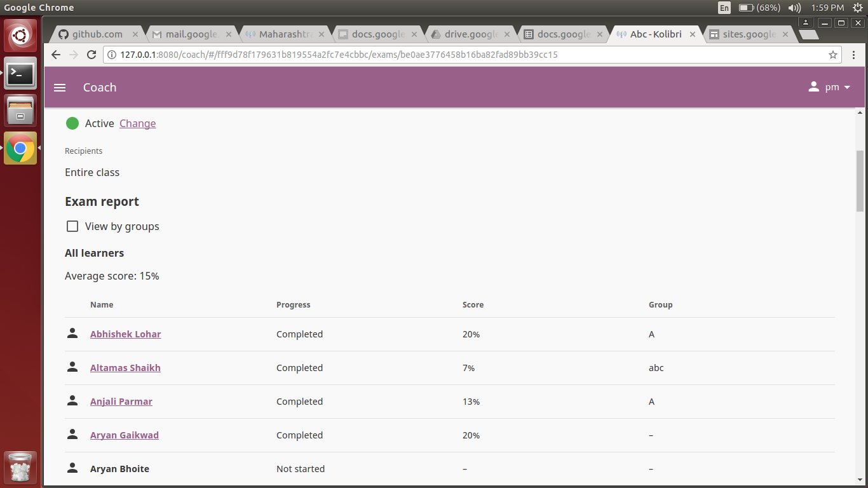
Task: Open Altamas Shaikh's exam report
Action: click(x=125, y=367)
